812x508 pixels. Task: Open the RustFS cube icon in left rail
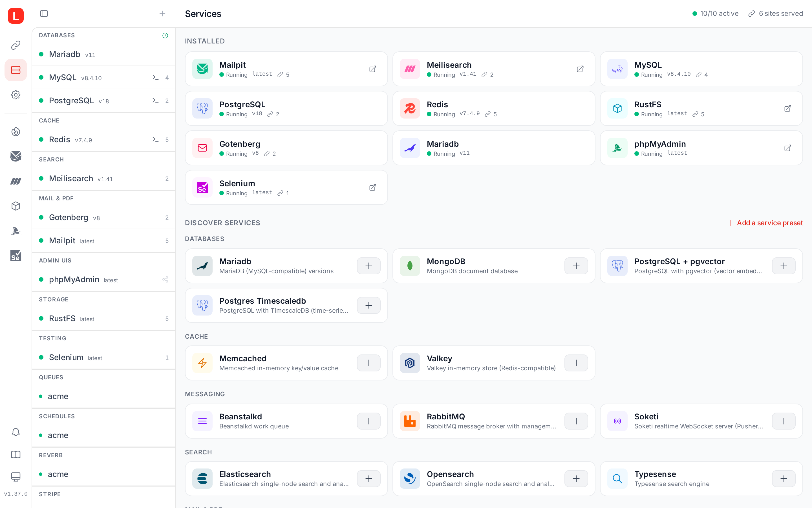click(x=16, y=206)
